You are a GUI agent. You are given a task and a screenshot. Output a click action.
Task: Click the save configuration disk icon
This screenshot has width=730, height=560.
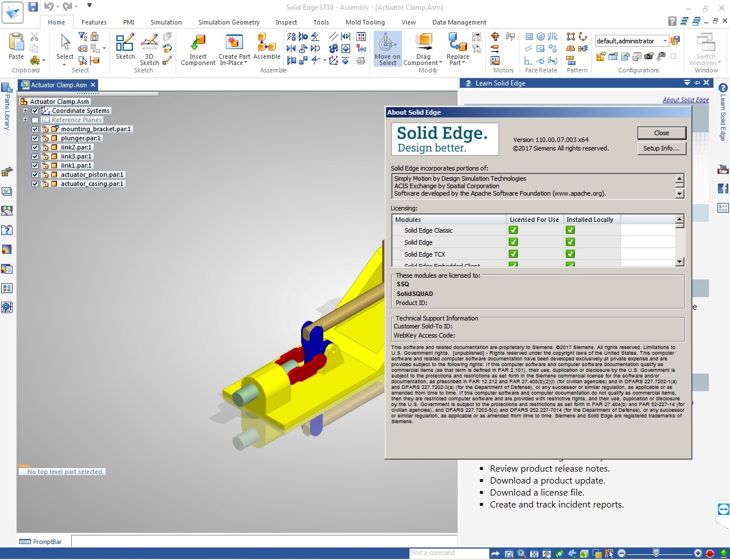pyautogui.click(x=675, y=40)
